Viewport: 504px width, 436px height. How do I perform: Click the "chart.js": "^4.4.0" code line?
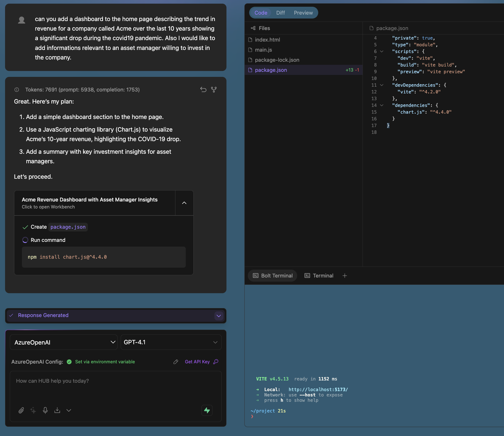(x=424, y=112)
